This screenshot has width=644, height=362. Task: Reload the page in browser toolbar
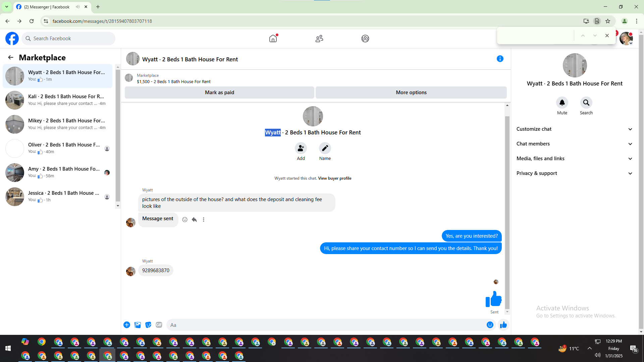pos(32,21)
